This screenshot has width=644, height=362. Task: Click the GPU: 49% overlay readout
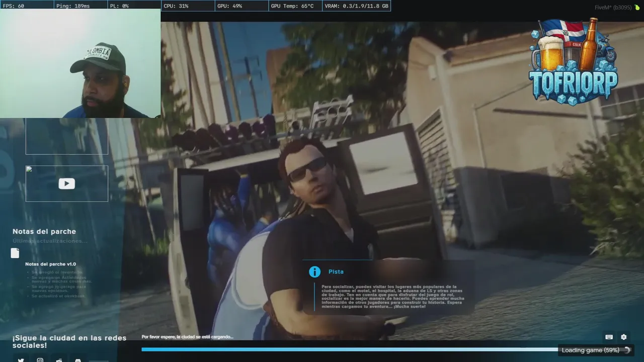click(x=242, y=6)
